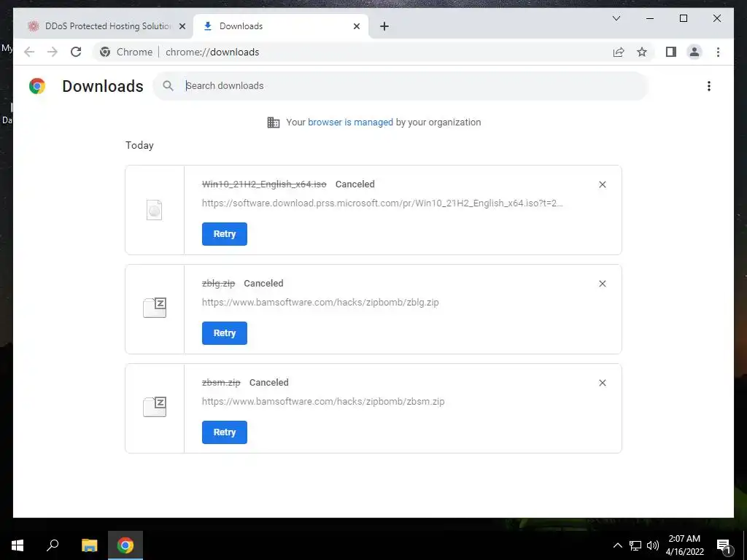This screenshot has width=747, height=560.
Task: Click the Win10_21H2_English_x64.iso file name
Action: click(264, 184)
